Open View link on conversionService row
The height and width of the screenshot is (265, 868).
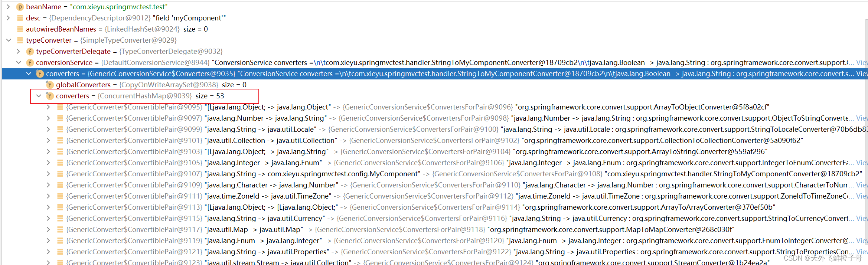point(862,62)
